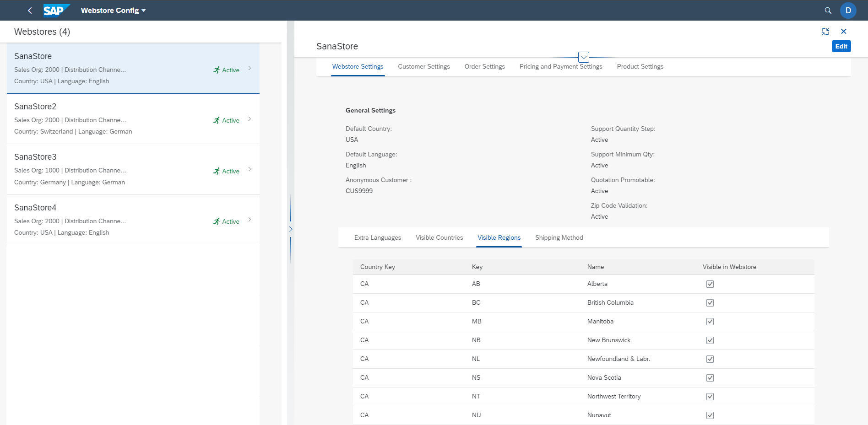Open SanaStore4 via its row chevron
Screen dimensions: 868x425
point(250,220)
